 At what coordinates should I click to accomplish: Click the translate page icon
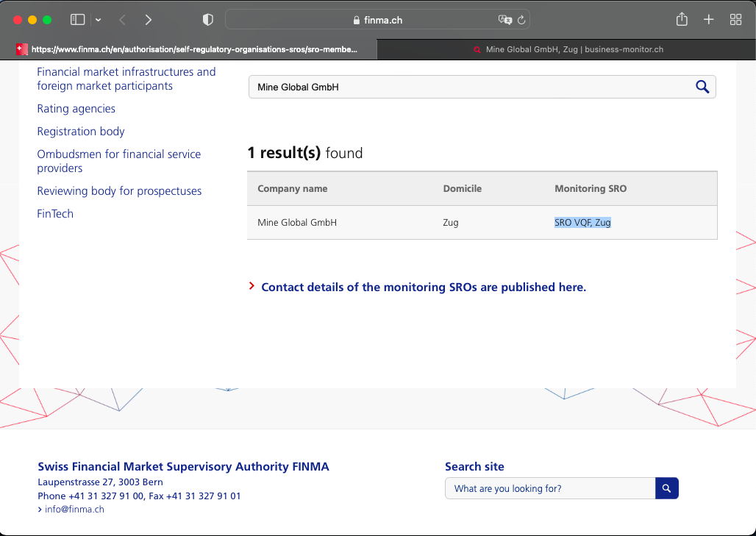(x=504, y=20)
